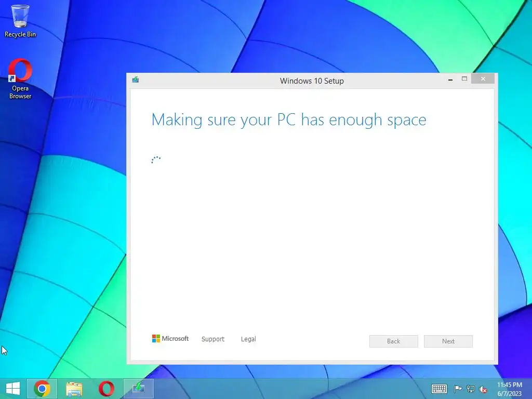The image size is (532, 399).
Task: Open the clock showing 11:45 PM
Action: [509, 389]
